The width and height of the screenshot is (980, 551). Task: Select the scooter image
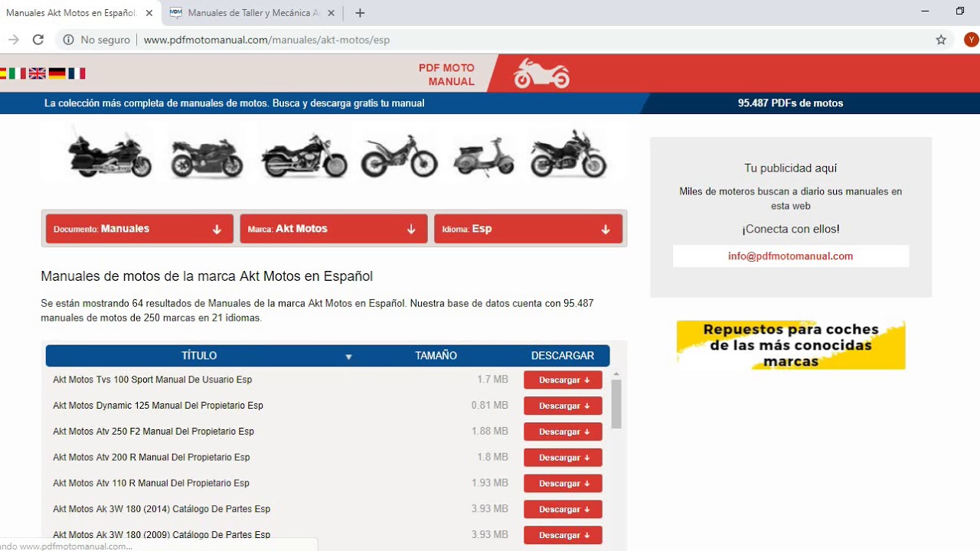483,157
